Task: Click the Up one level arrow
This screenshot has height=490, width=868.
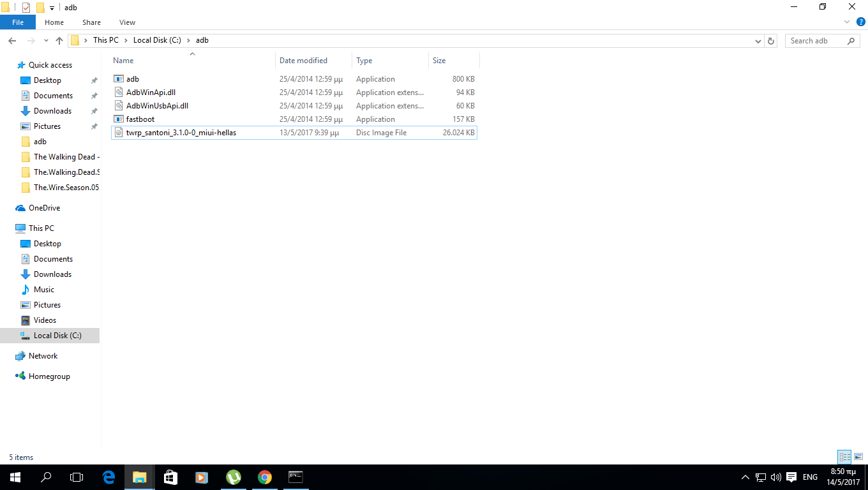Action: tap(59, 40)
